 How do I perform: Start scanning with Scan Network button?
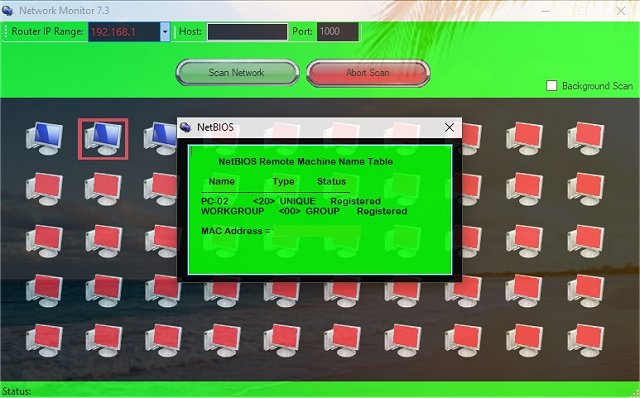pos(237,73)
